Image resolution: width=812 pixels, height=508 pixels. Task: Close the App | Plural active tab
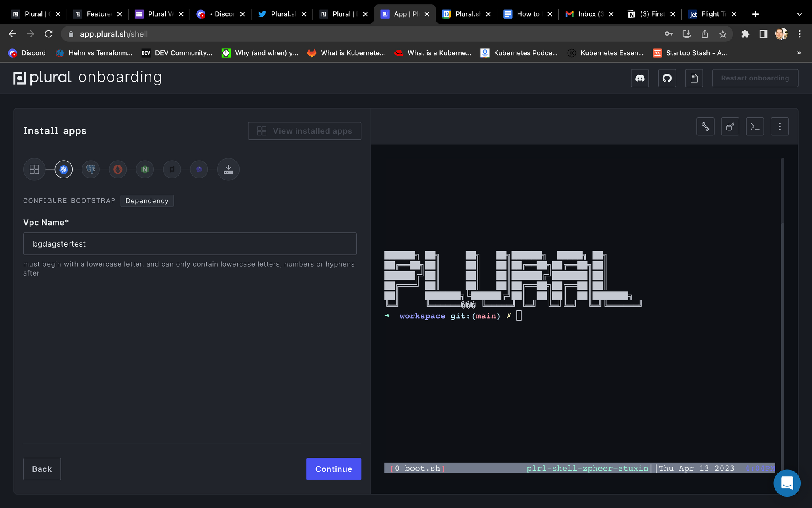click(427, 14)
